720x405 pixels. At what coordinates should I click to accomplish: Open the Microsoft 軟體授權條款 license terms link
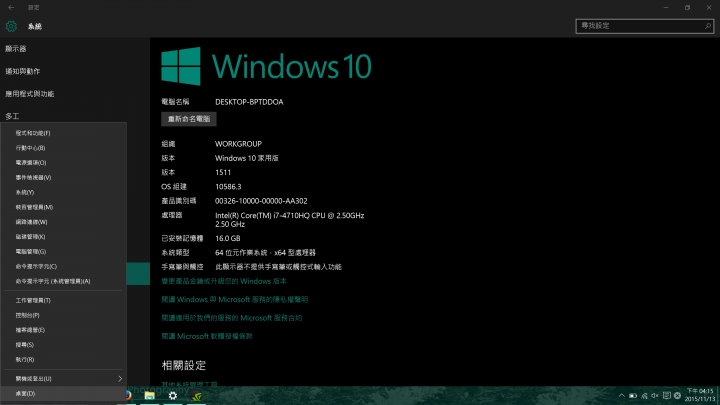207,336
